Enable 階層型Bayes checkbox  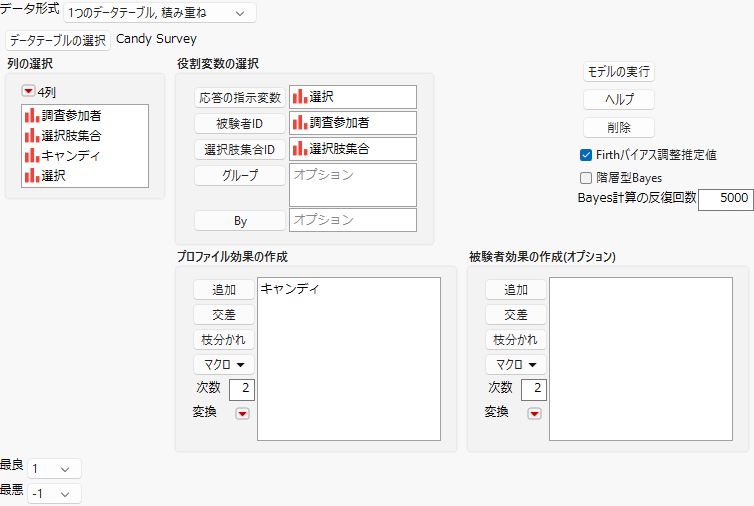586,178
